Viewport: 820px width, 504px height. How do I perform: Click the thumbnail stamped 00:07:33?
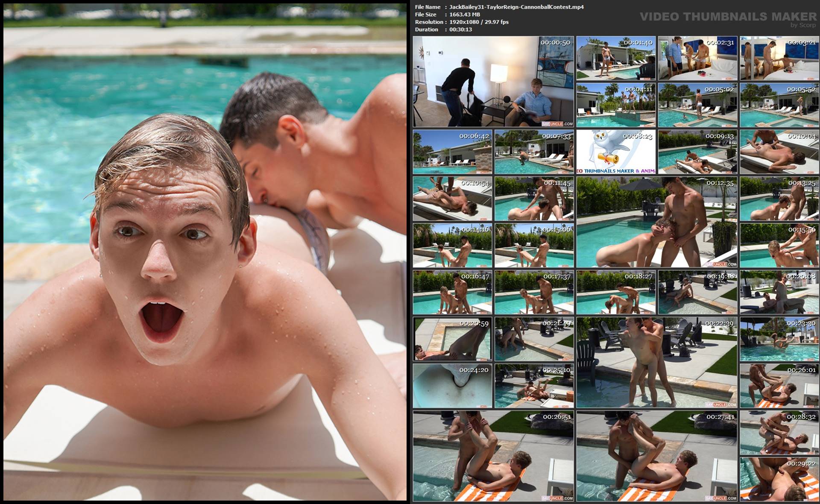click(534, 152)
